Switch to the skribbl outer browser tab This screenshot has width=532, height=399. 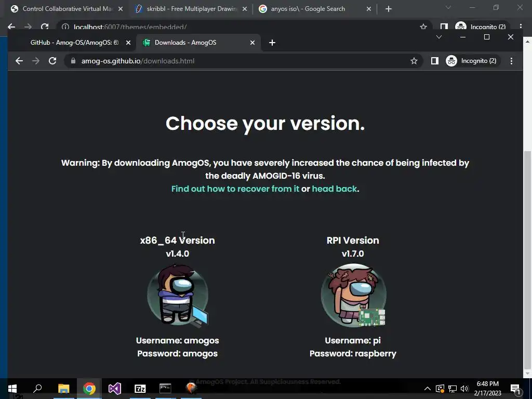pyautogui.click(x=192, y=9)
